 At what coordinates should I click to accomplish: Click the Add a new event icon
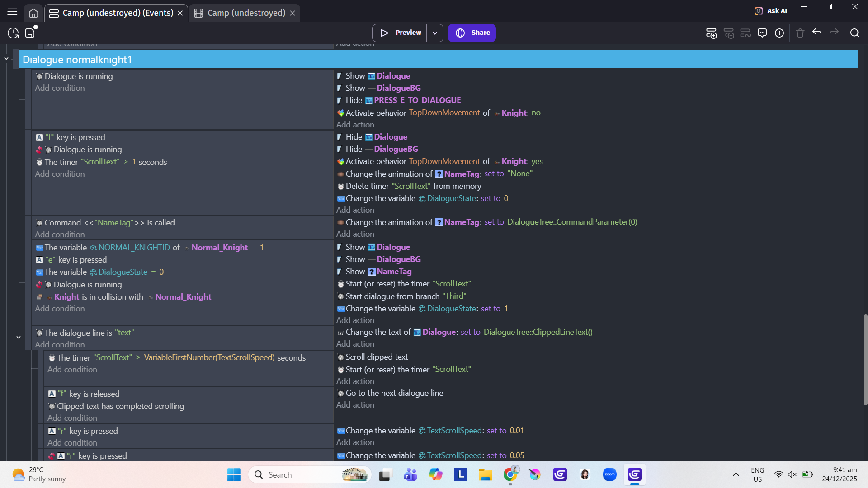coord(711,33)
